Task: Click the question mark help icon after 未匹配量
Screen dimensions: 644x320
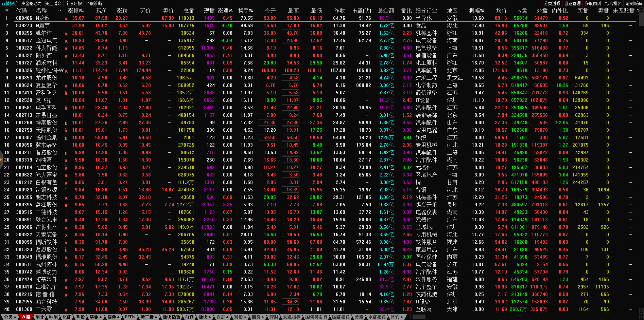Action: [x=638, y=11]
